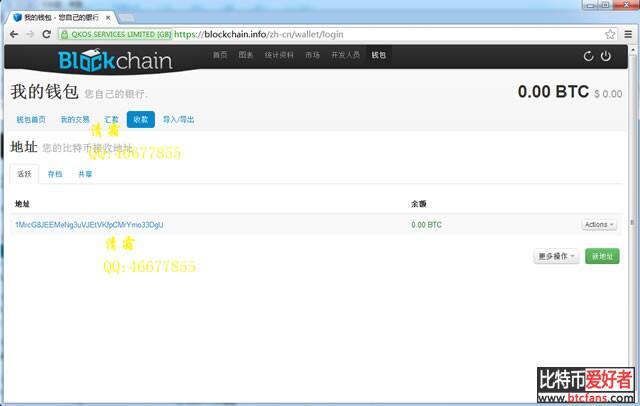Screen dimensions: 640x406
Task: Open the 市场 navigation item
Action: 312,55
